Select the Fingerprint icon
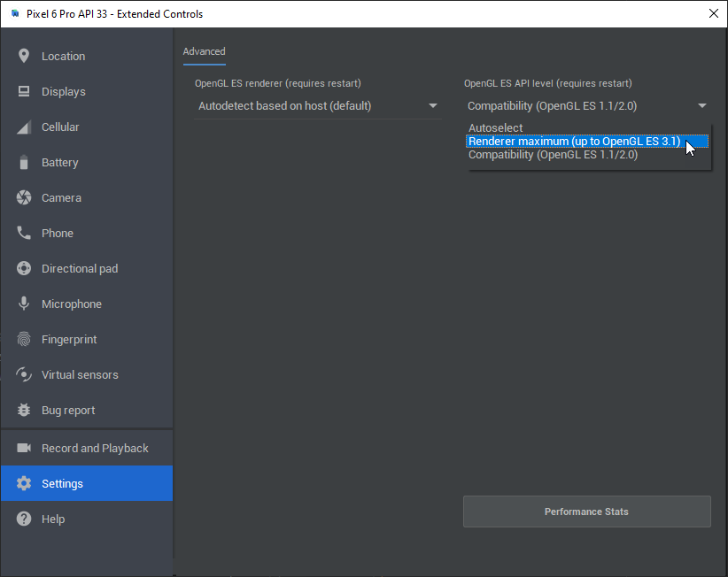 [x=24, y=339]
